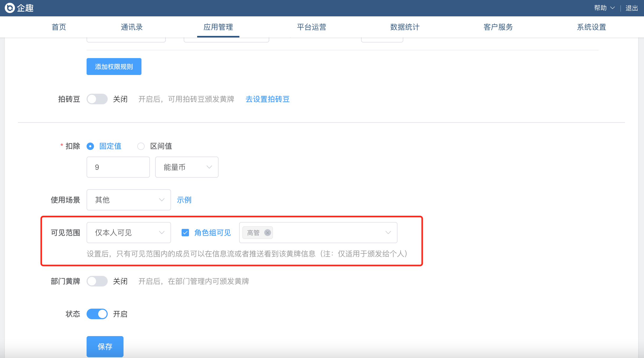Image resolution: width=644 pixels, height=358 pixels.
Task: Select the 区间值 radio option
Action: click(x=141, y=146)
